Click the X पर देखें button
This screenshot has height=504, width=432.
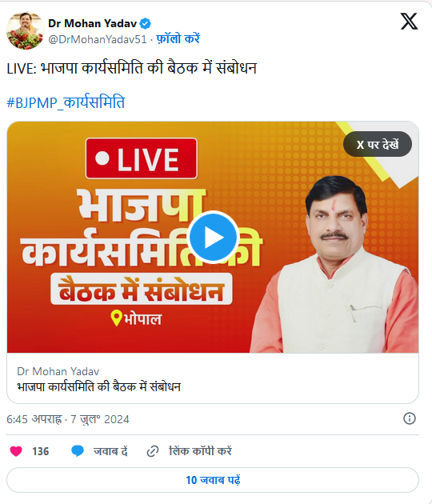pos(378,144)
